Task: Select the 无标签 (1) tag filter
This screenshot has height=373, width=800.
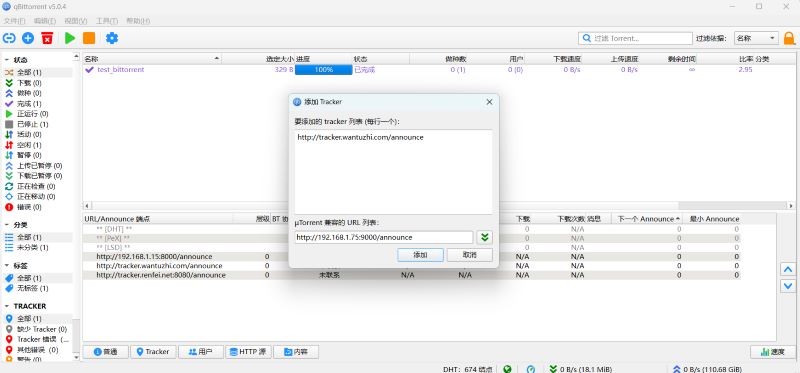Action: tap(37, 288)
